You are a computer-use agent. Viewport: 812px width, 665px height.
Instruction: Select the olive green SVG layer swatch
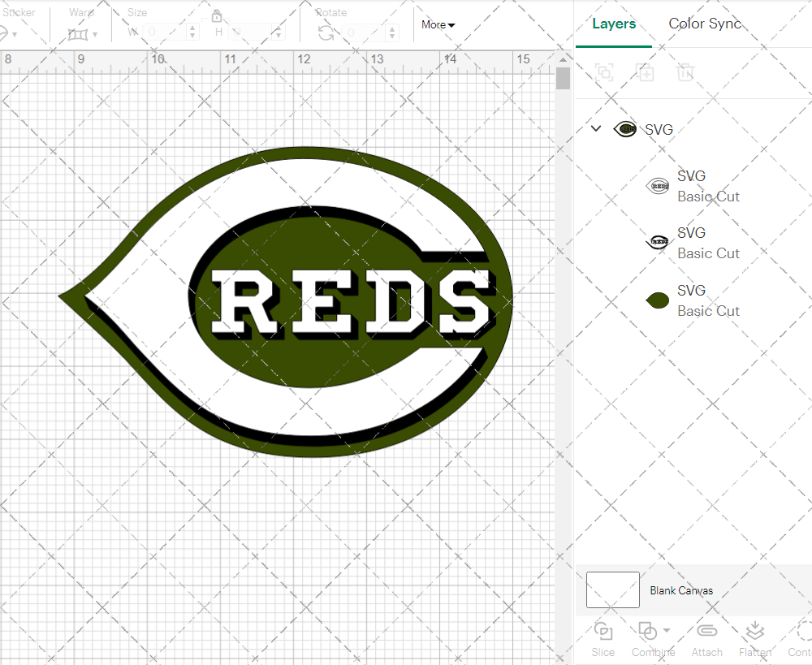point(658,300)
